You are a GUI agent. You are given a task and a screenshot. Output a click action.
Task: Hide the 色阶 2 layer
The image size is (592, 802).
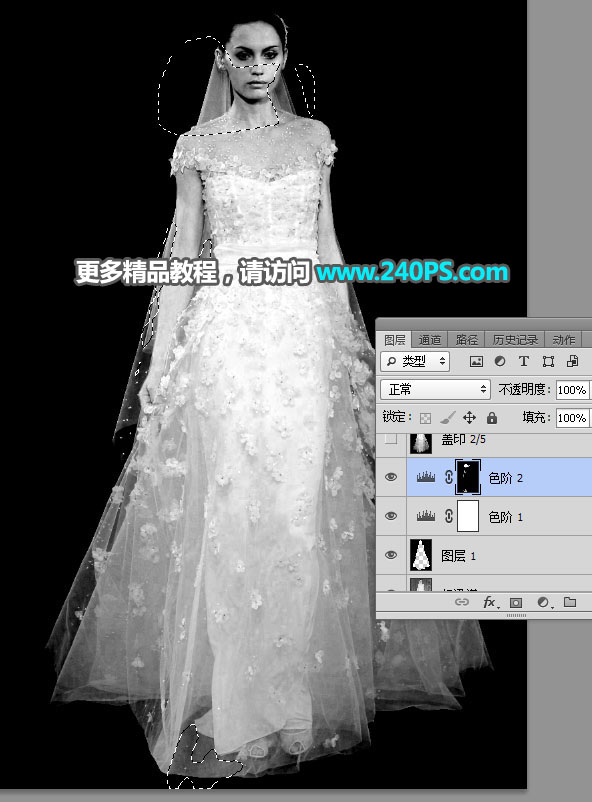click(391, 477)
